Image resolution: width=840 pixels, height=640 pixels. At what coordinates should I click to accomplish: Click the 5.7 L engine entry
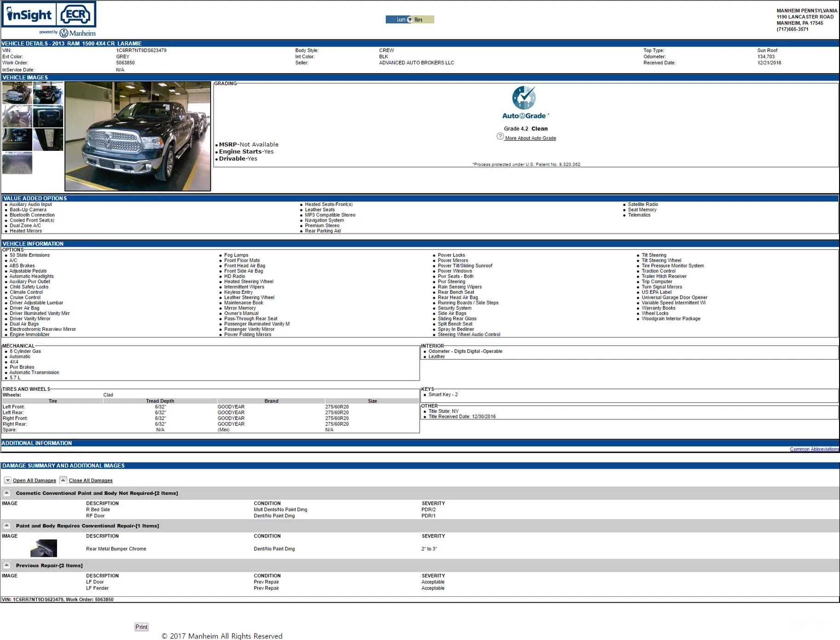[15, 378]
